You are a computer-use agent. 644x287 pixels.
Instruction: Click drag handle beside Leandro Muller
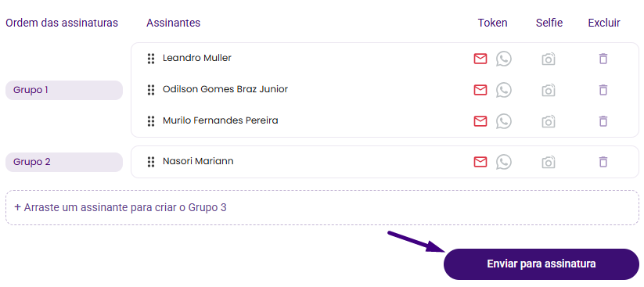[151, 59]
